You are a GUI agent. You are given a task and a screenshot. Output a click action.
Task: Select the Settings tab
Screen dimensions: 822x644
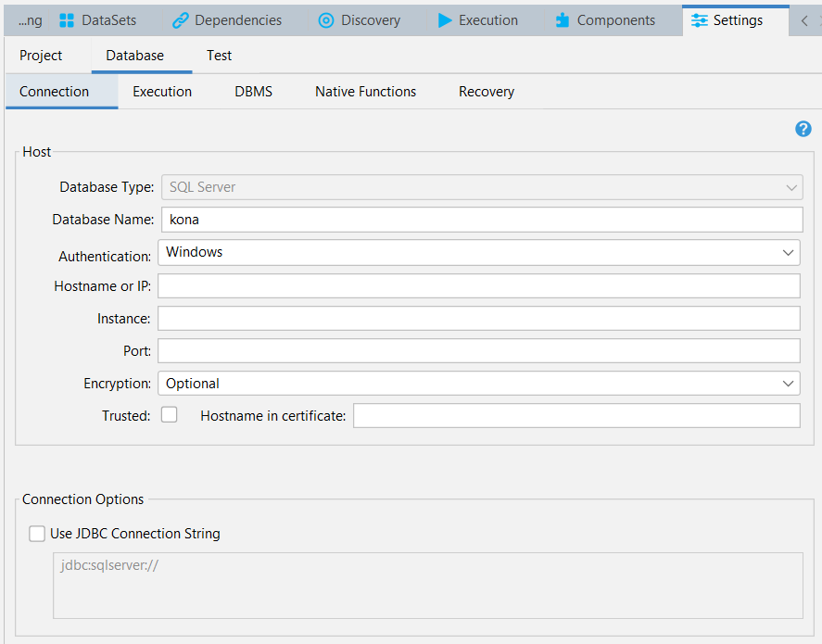point(735,20)
